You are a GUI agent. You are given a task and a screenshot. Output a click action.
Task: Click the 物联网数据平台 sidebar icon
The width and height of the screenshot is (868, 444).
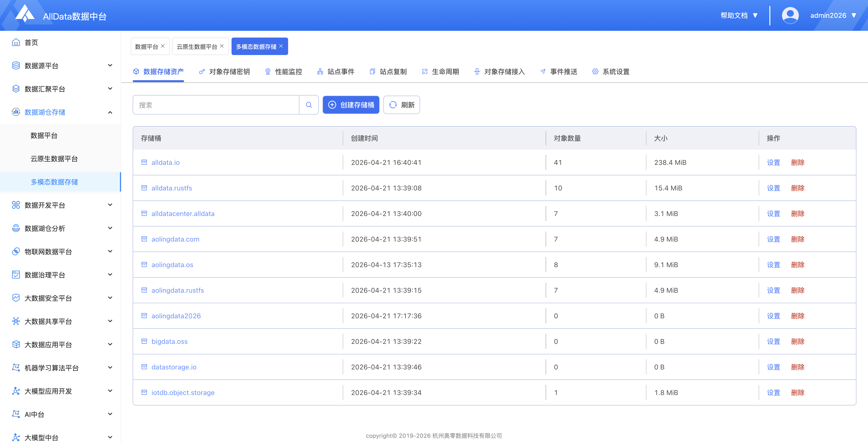pos(16,251)
